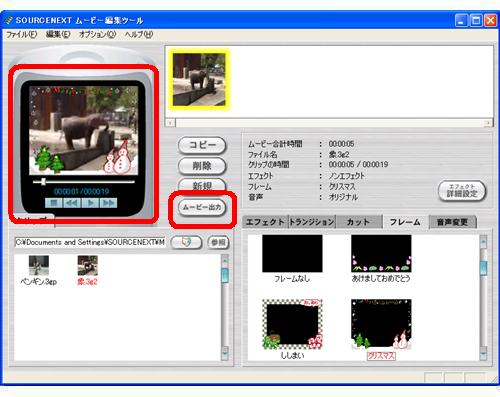Choose the フレームなし (No frame) thumbnail
This screenshot has height=397, width=500.
click(x=292, y=254)
